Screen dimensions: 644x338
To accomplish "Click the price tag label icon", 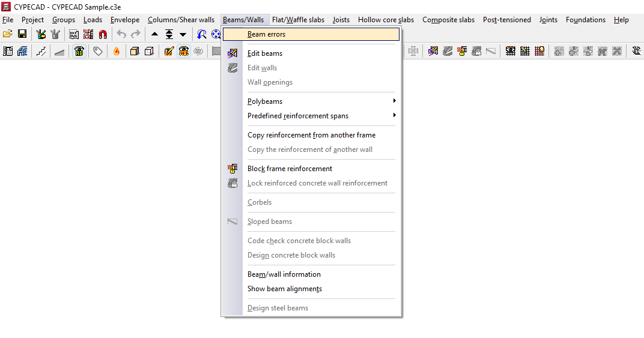I will click(98, 52).
